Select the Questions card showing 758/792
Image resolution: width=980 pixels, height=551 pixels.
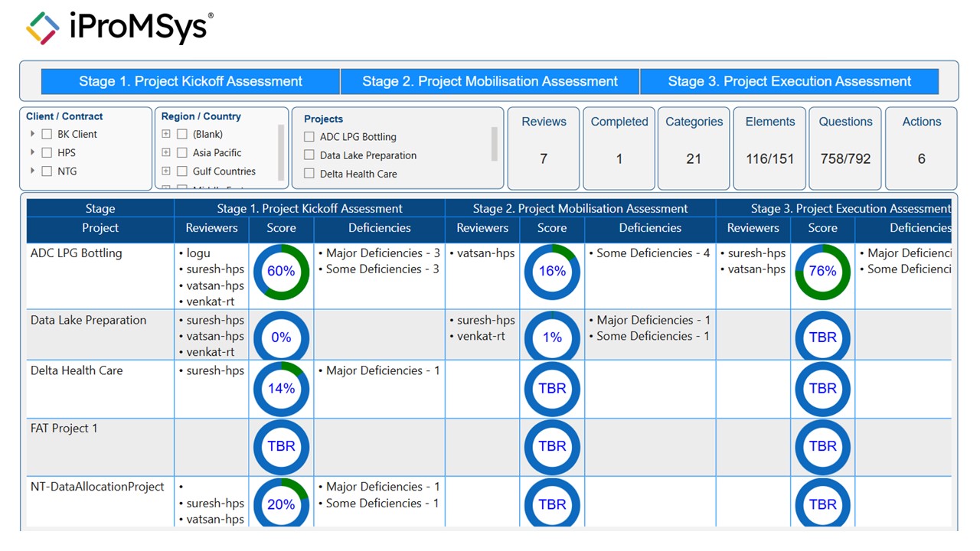click(x=845, y=148)
